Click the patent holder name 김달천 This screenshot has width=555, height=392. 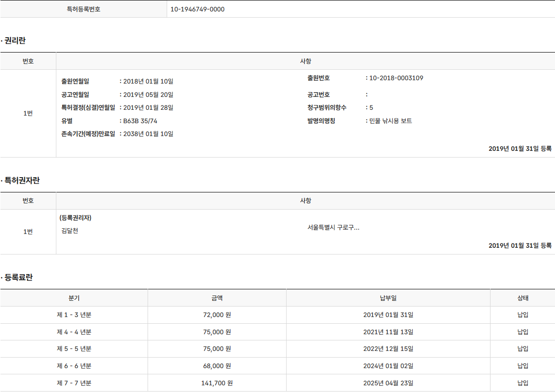[70, 231]
